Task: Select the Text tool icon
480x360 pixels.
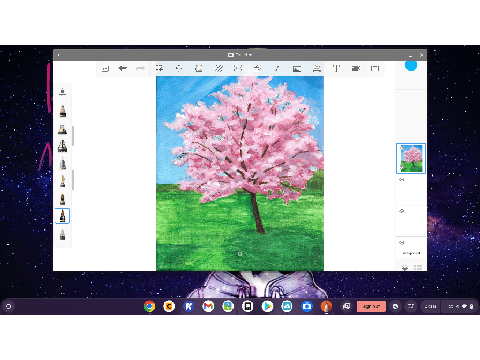Action: [336, 68]
